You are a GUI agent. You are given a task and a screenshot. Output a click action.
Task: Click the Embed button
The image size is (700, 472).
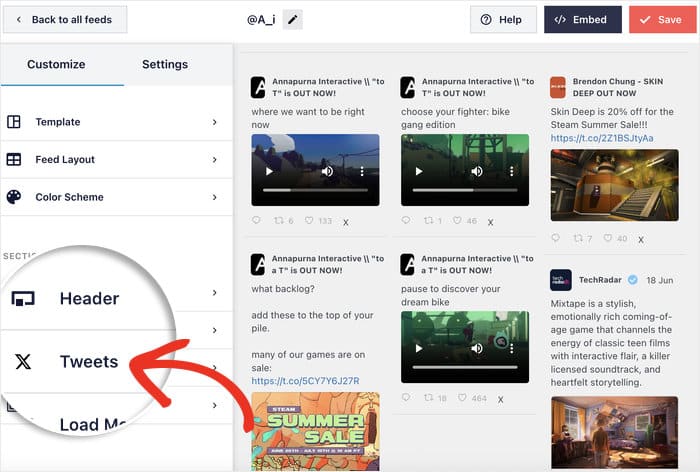tap(583, 20)
